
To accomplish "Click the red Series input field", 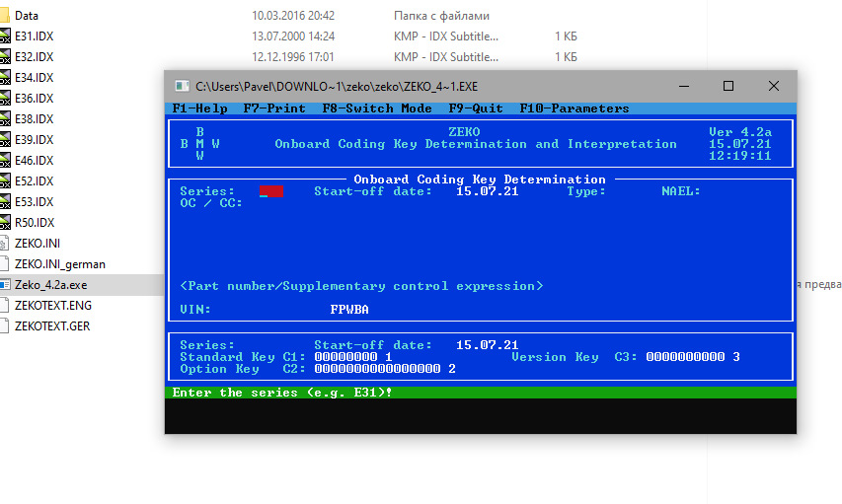I will coord(271,191).
